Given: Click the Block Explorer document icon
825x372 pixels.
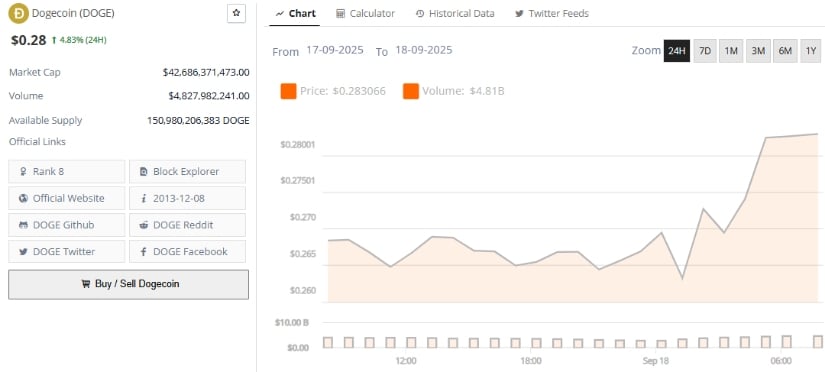Looking at the screenshot, I should pos(144,172).
